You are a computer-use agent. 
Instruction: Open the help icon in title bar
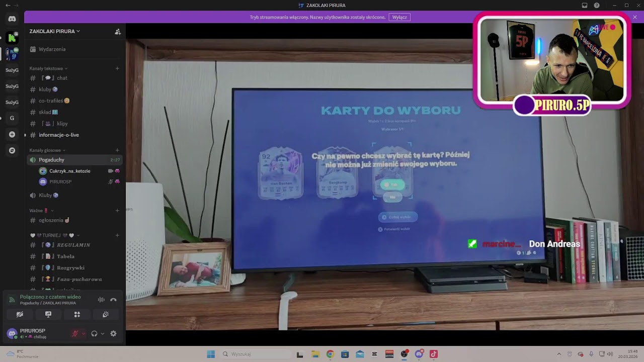597,6
